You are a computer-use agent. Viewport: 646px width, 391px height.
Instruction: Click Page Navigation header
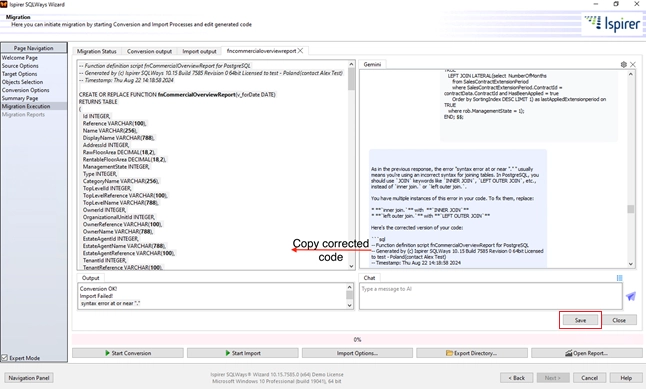34,48
